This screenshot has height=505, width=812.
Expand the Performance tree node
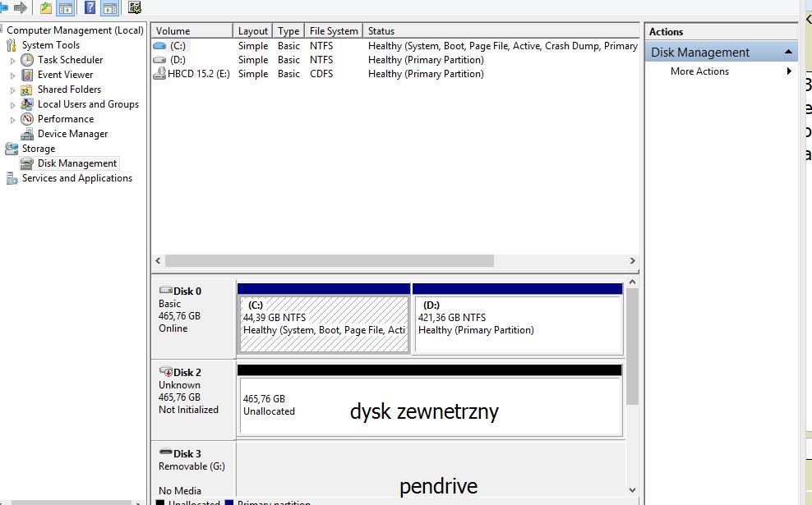(13, 120)
